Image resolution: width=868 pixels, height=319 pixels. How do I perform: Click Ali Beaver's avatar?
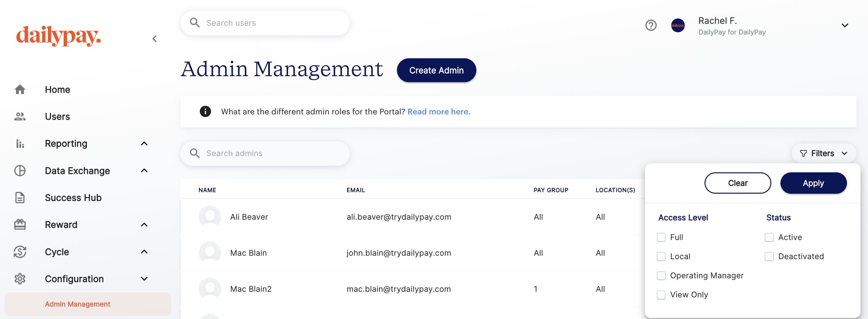(210, 217)
